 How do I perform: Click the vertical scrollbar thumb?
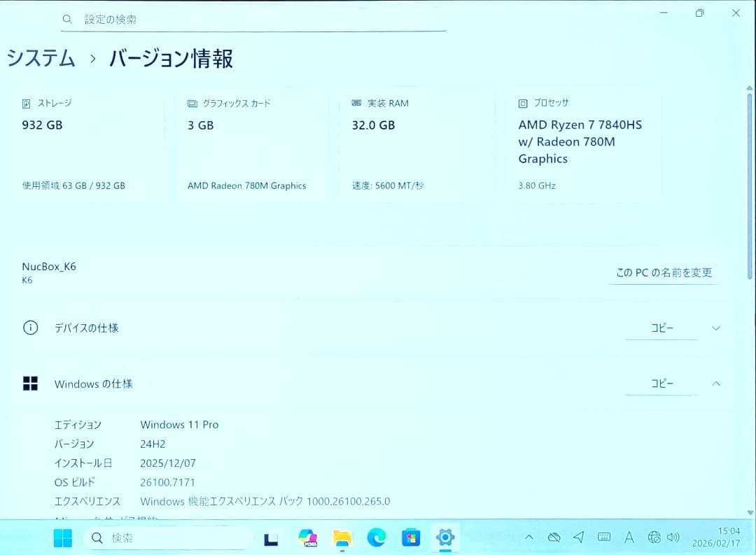(749, 185)
